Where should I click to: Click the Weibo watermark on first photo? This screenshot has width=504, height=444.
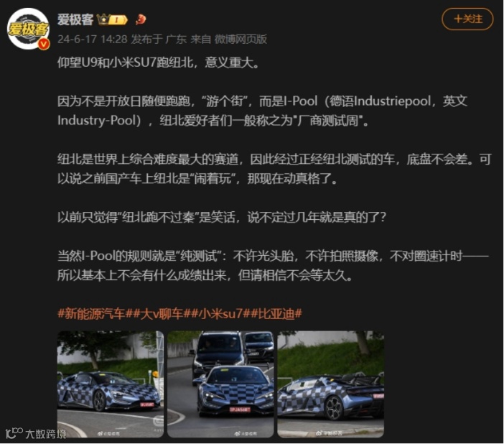108,433
